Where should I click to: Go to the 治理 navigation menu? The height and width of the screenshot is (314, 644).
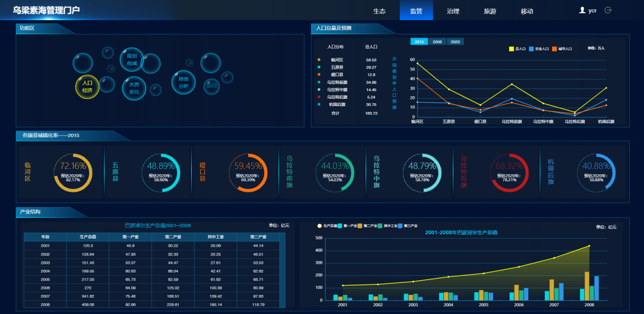[x=453, y=11]
